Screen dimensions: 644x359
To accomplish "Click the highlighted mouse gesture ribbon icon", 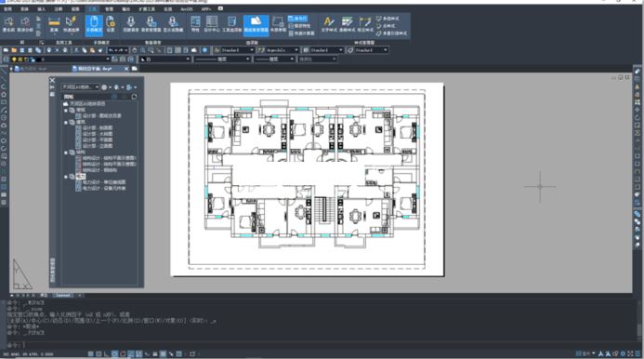I will point(94,25).
